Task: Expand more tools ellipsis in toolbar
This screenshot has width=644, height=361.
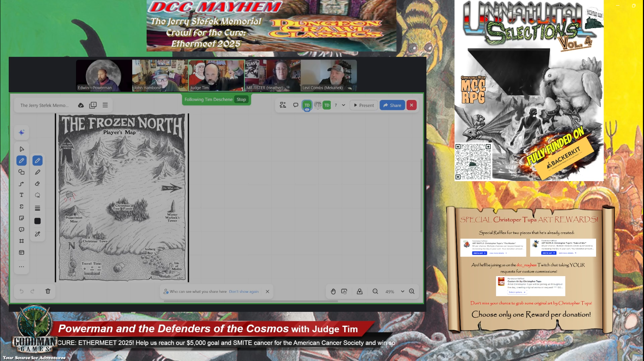Action: pos(22,267)
